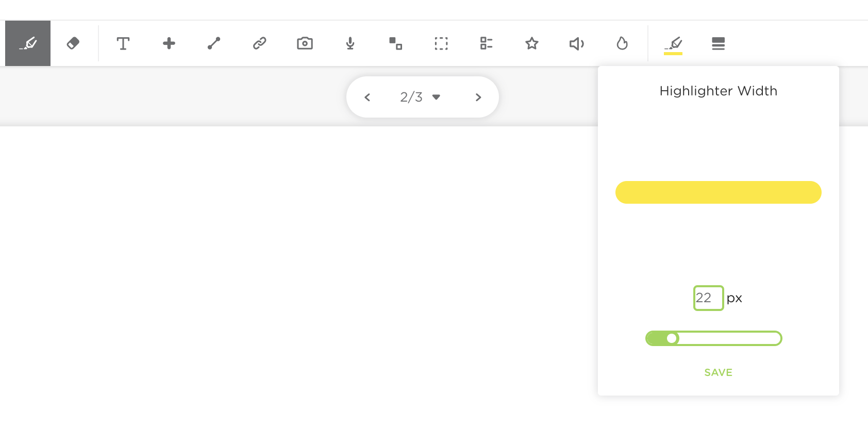Go to next page
Image resolution: width=868 pixels, height=426 pixels.
click(x=478, y=97)
